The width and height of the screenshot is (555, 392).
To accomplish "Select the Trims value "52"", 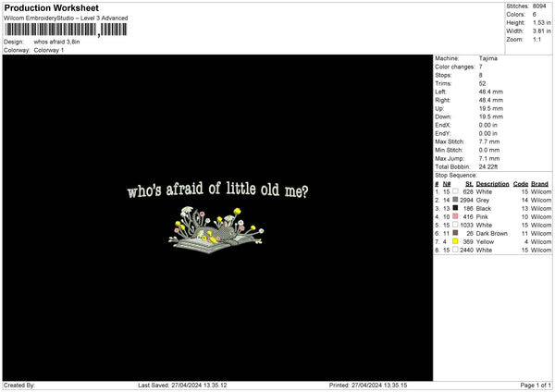I will [x=483, y=83].
